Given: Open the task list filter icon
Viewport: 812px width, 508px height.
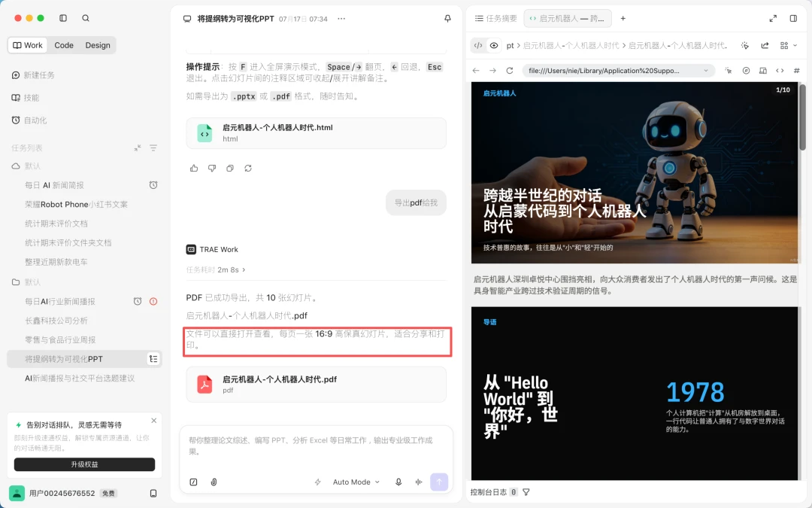Looking at the screenshot, I should [153, 148].
